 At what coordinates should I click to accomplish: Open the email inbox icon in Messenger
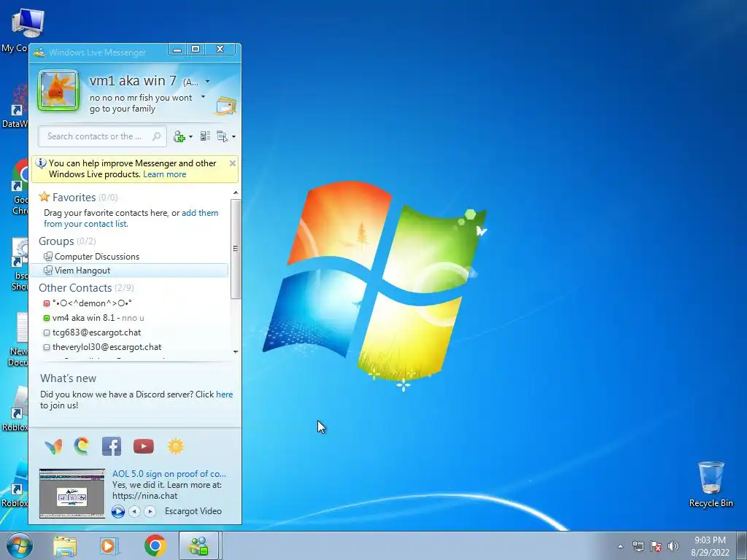pos(226,106)
